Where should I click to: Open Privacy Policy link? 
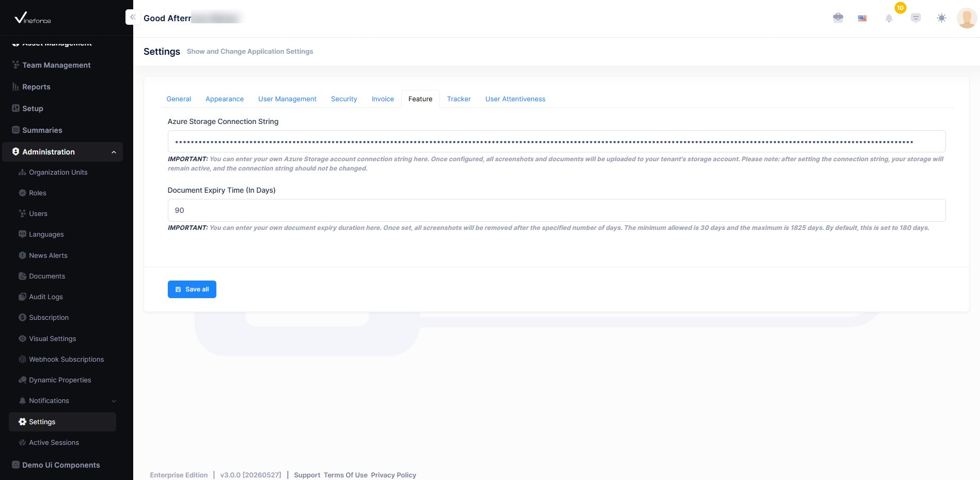coord(393,475)
